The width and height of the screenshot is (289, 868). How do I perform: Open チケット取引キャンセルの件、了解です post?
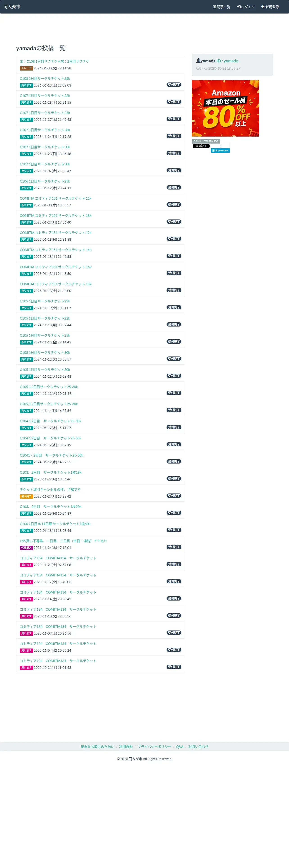[x=50, y=489]
